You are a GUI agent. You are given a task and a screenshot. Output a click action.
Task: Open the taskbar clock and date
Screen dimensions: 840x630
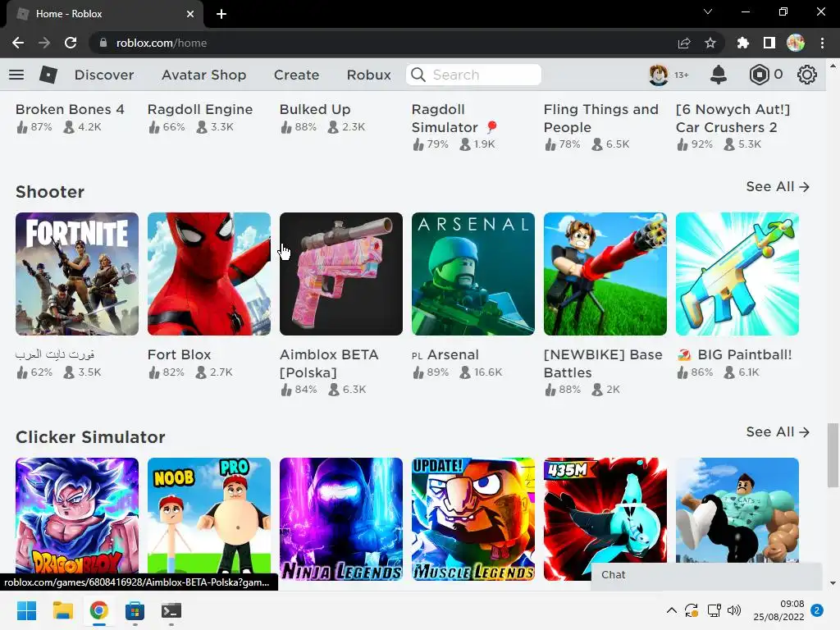778,610
